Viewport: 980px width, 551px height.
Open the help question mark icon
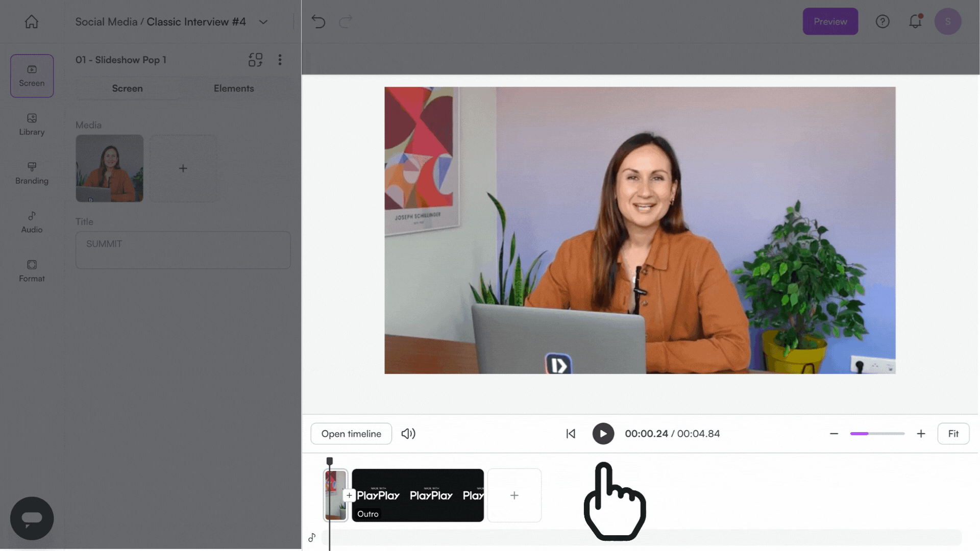tap(883, 21)
